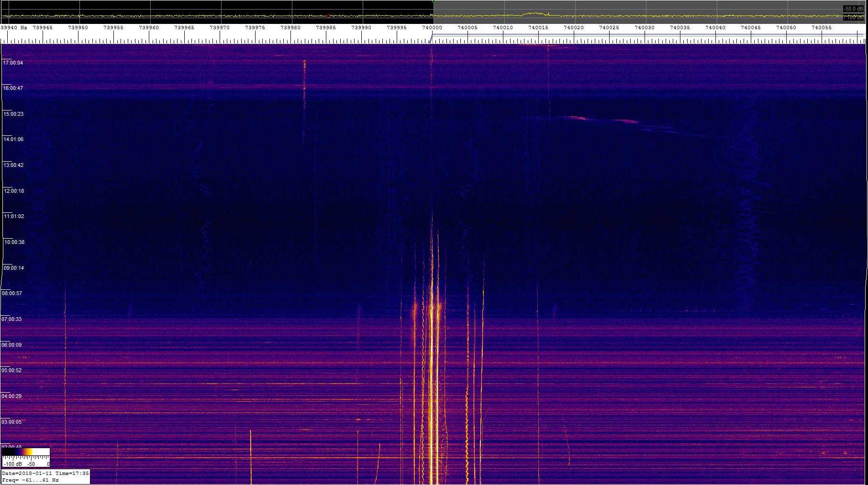This screenshot has width=868, height=485.
Task: Click the 739960 frequency scale label
Action: (148, 28)
